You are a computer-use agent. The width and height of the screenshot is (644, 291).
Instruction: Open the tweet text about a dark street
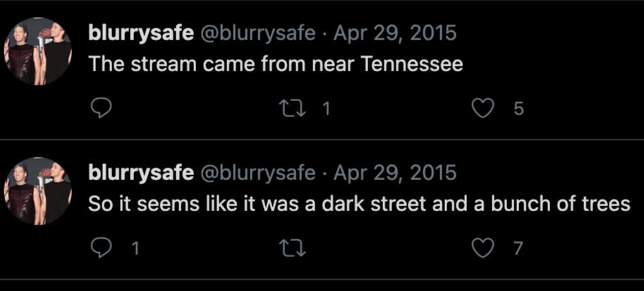(x=358, y=203)
